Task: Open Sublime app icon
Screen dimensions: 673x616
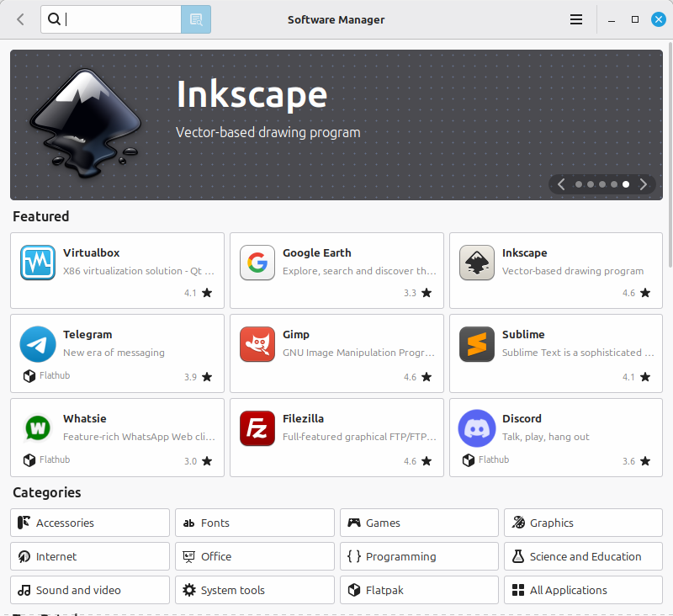Action: 477,344
